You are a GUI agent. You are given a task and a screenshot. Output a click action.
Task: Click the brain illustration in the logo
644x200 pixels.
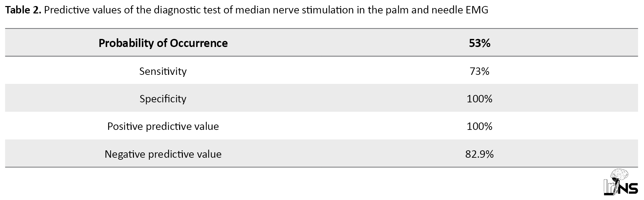coord(620,174)
